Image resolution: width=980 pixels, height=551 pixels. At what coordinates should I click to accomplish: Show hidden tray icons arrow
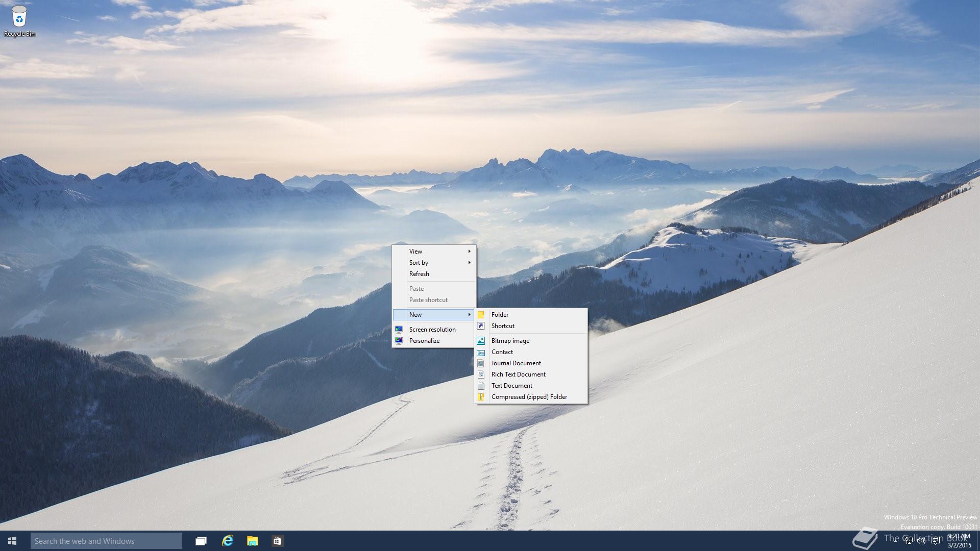(x=895, y=541)
